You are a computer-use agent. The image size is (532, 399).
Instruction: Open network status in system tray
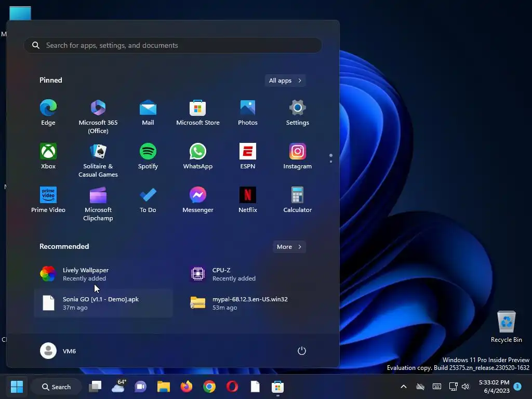point(453,387)
